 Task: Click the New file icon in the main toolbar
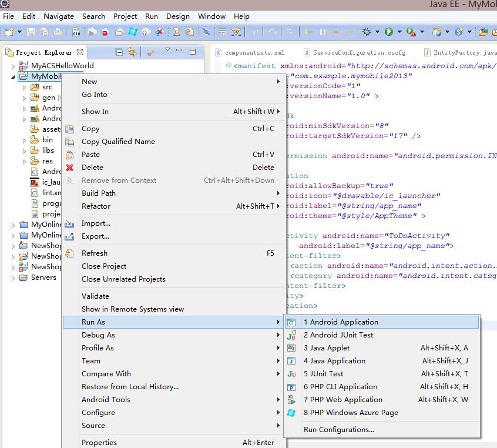click(9, 32)
